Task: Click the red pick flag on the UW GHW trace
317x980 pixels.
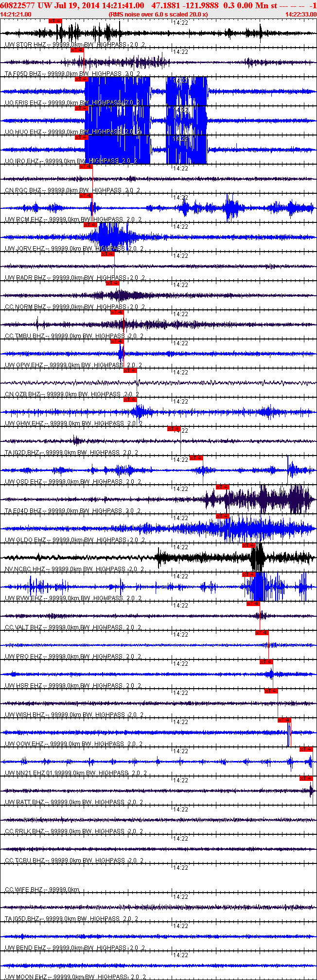Action: tap(130, 400)
